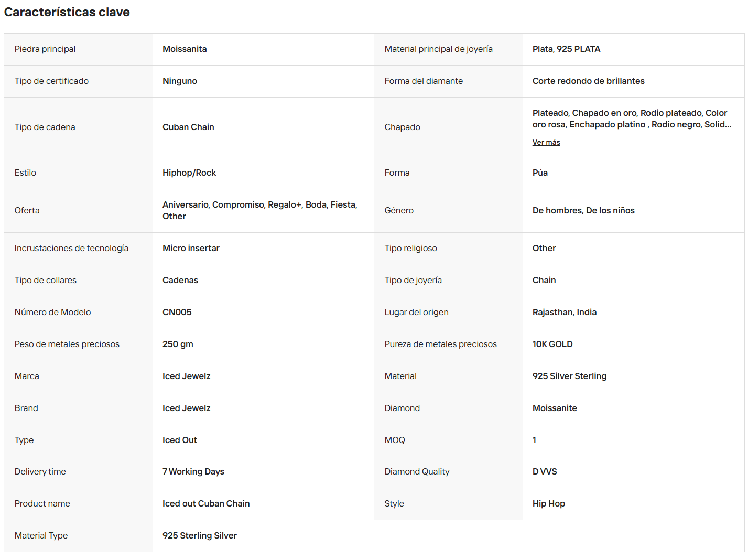
Task: Click the 'Hiphop/Rock' style value
Action: 189,173
